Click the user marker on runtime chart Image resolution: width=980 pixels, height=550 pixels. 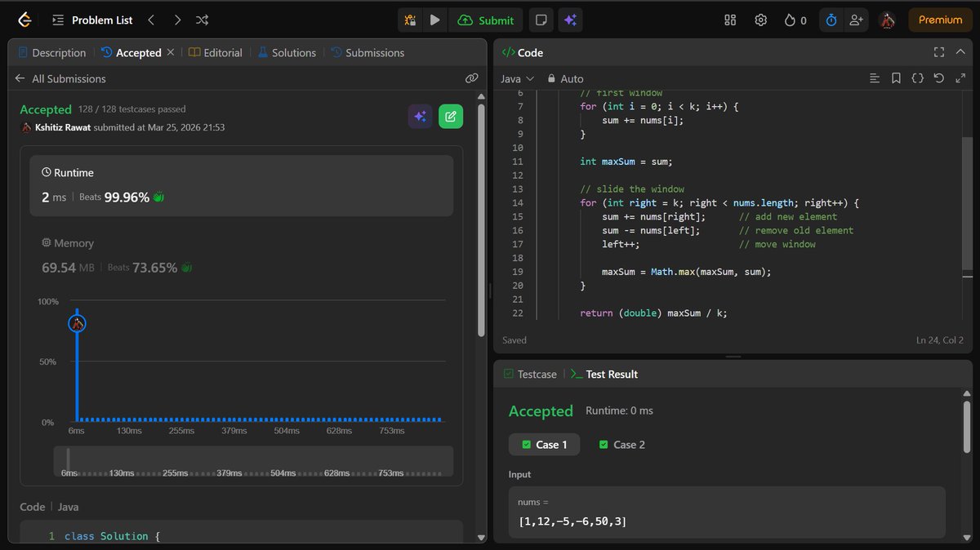tap(77, 324)
